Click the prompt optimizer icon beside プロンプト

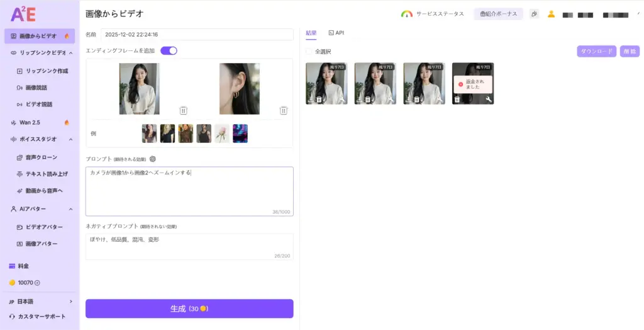pyautogui.click(x=152, y=159)
